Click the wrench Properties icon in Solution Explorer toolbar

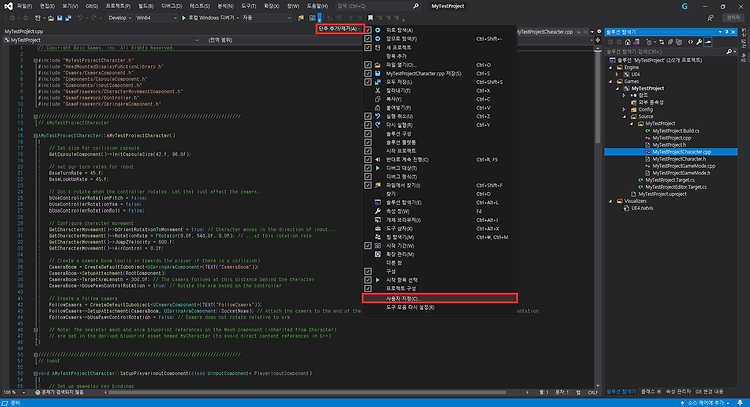tap(699, 42)
